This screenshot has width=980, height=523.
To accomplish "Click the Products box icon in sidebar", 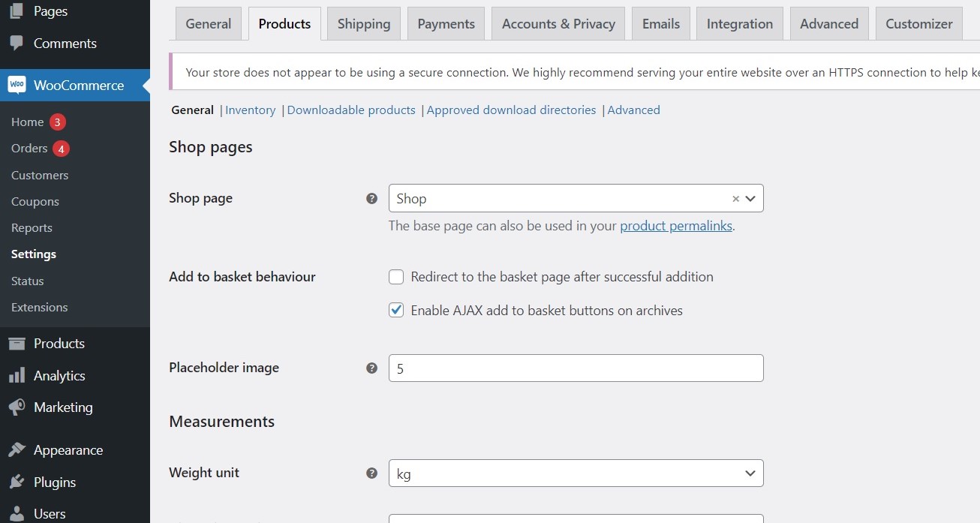I will pos(17,343).
